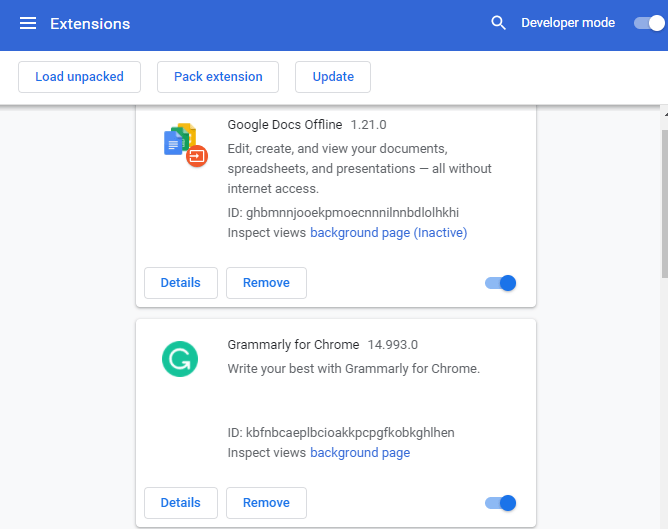Click the version number 1.21.0
The width and height of the screenshot is (668, 529).
[x=368, y=125]
